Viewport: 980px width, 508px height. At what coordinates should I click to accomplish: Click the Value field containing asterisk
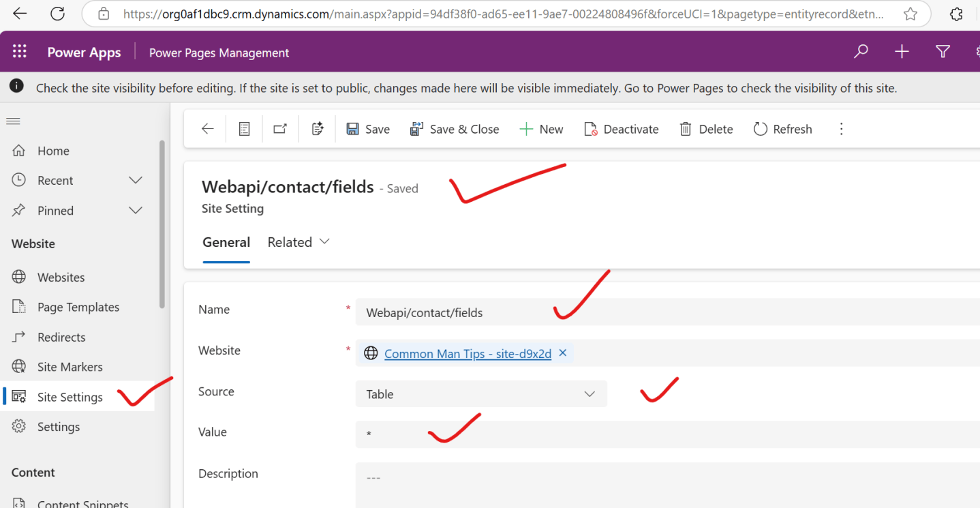[x=668, y=434]
